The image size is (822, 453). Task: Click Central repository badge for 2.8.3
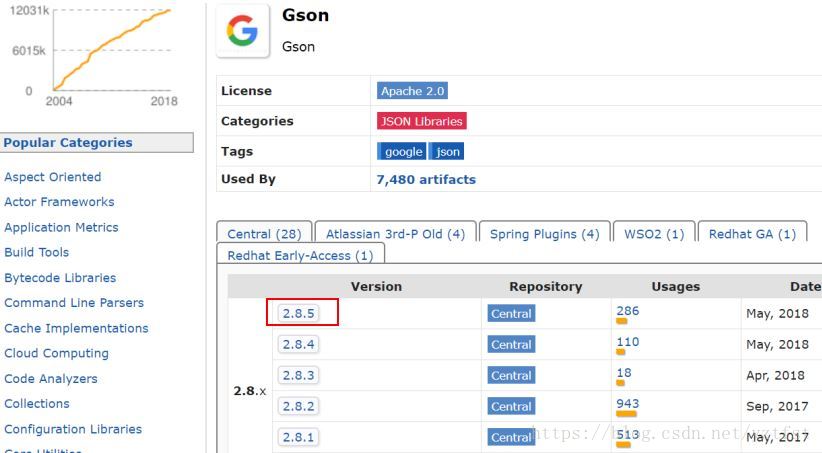coord(511,375)
